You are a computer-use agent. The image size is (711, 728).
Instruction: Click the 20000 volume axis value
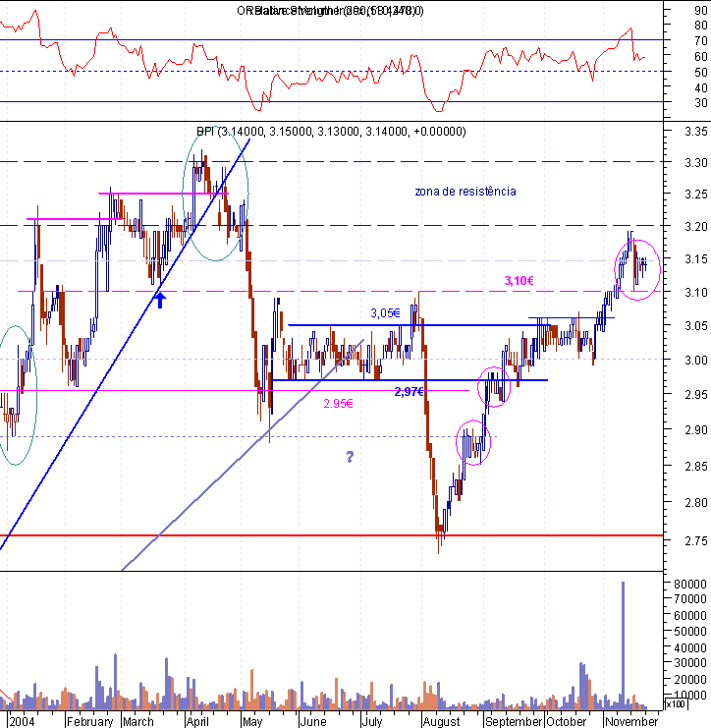690,679
